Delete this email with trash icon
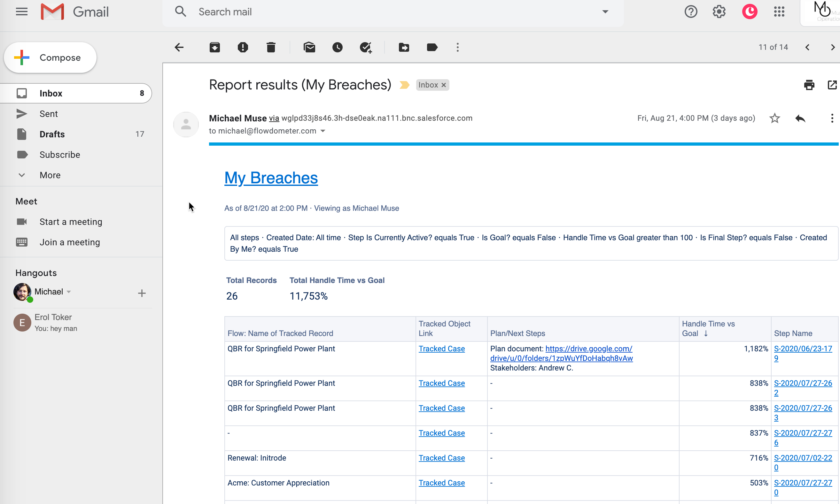 point(271,47)
